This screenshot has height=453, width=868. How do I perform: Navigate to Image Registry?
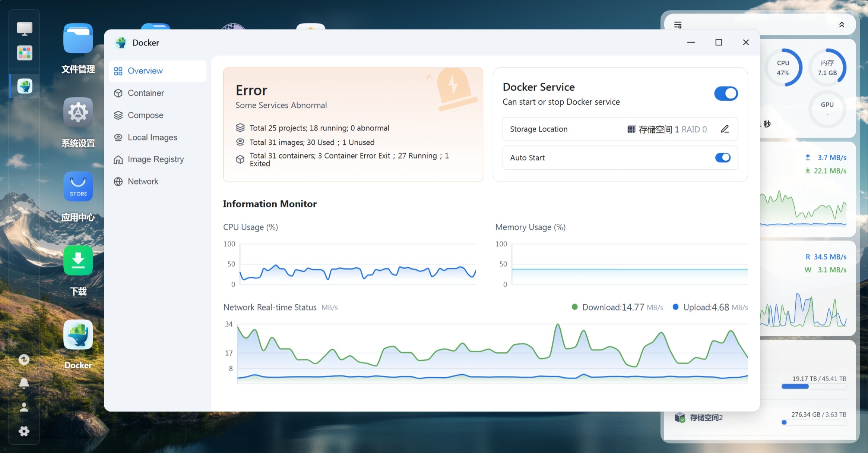tap(155, 159)
